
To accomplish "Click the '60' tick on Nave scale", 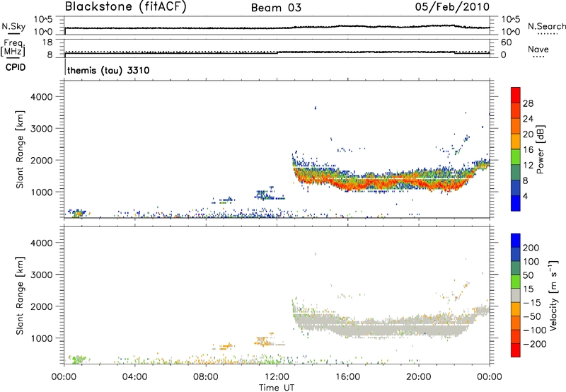I will pyautogui.click(x=506, y=42).
